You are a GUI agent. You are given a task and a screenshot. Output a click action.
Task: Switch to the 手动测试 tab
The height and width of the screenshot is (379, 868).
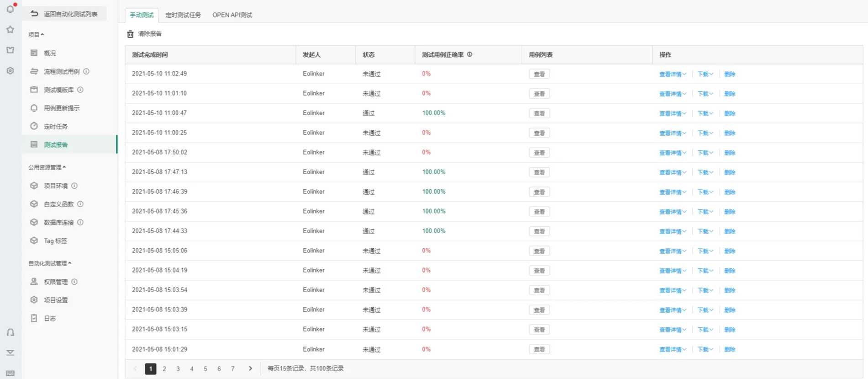pyautogui.click(x=142, y=15)
